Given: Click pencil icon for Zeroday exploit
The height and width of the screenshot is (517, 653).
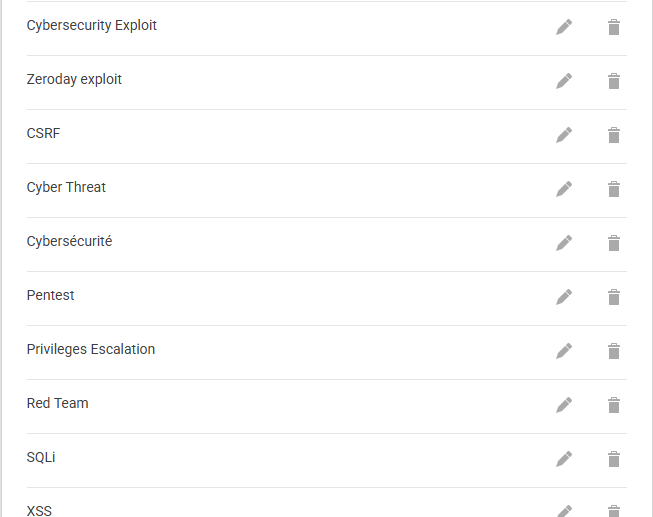Looking at the screenshot, I should point(564,81).
